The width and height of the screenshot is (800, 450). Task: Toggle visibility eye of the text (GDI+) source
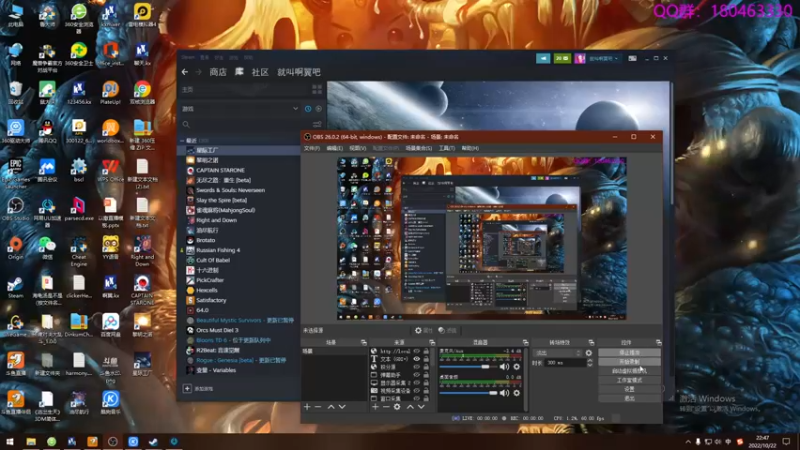coord(416,359)
